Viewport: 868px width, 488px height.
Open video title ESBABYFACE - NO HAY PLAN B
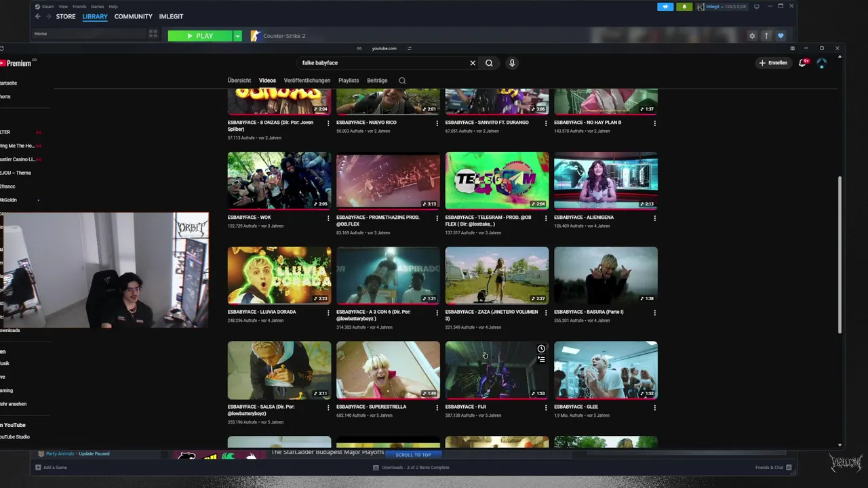coord(587,123)
